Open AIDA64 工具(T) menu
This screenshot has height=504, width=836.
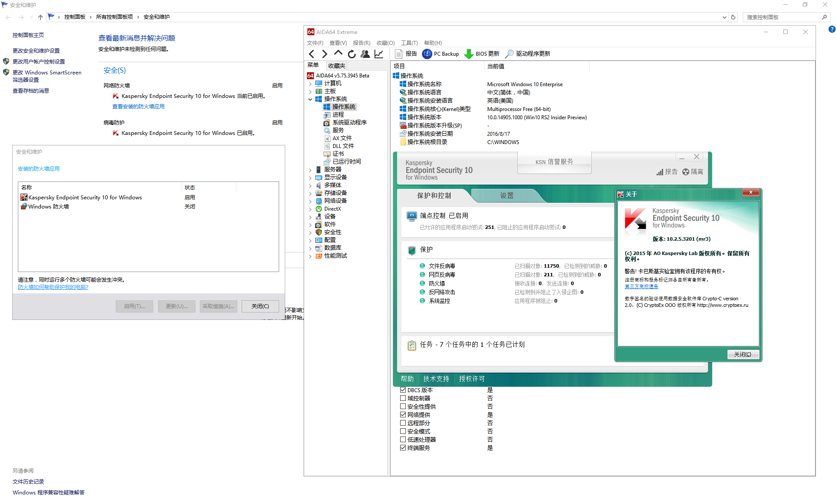(x=409, y=43)
